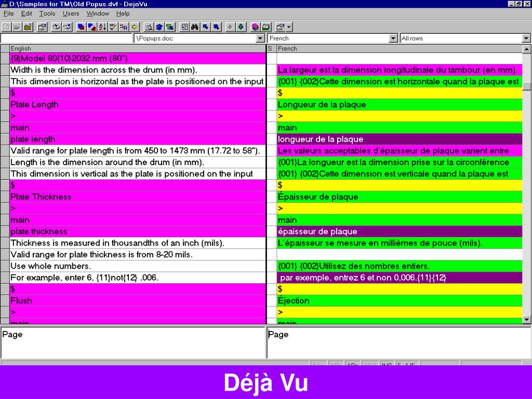This screenshot has height=399, width=532.
Task: Click the document magnifier icon
Action: 149,27
